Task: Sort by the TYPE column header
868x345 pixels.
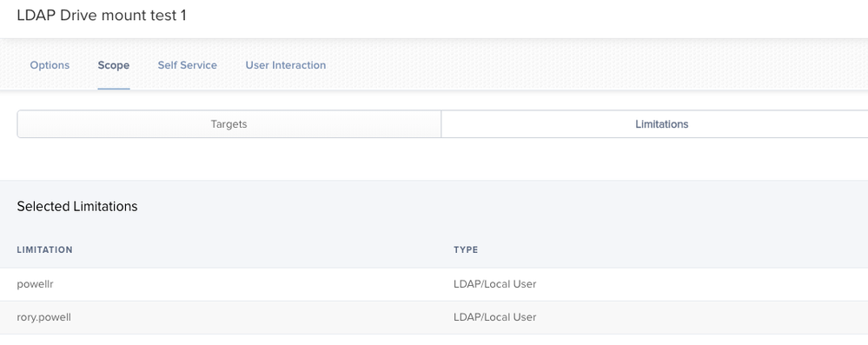Action: [x=466, y=249]
